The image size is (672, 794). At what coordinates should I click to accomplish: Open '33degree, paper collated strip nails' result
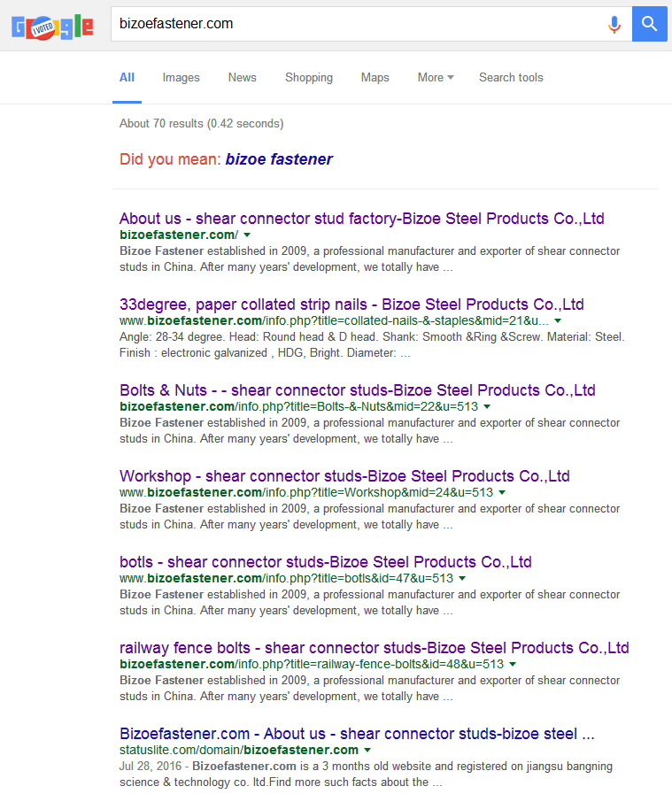(351, 304)
